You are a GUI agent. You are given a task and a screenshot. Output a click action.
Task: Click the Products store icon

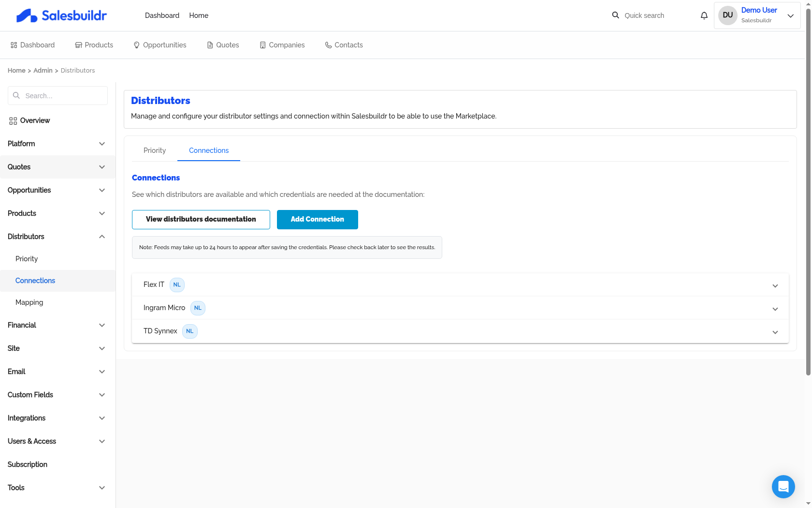(x=78, y=45)
